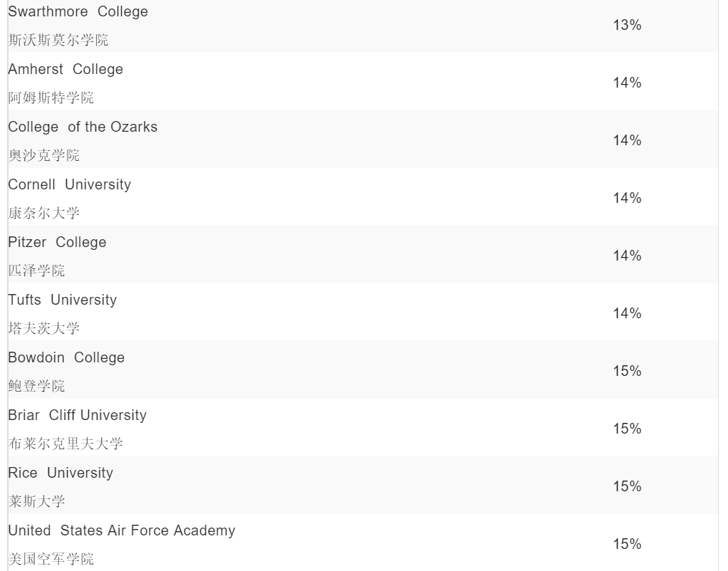Click the Tufts University name
The width and height of the screenshot is (728, 571).
62,300
